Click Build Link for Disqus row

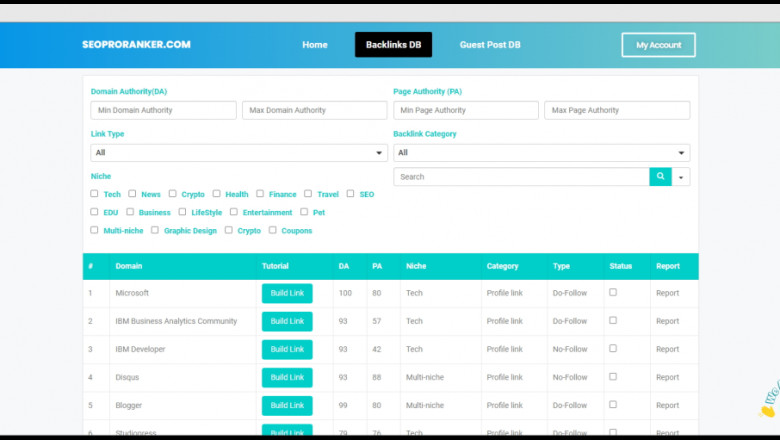pyautogui.click(x=287, y=377)
